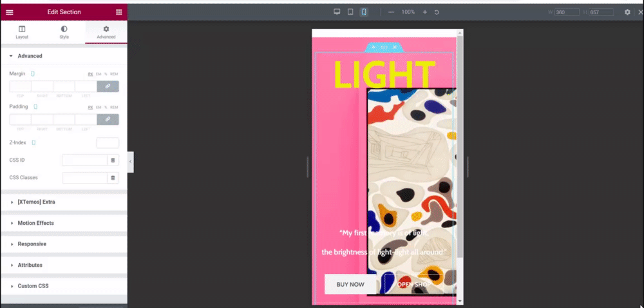This screenshot has width=644, height=308.
Task: Zoom out preview with minus icon
Action: pyautogui.click(x=391, y=12)
